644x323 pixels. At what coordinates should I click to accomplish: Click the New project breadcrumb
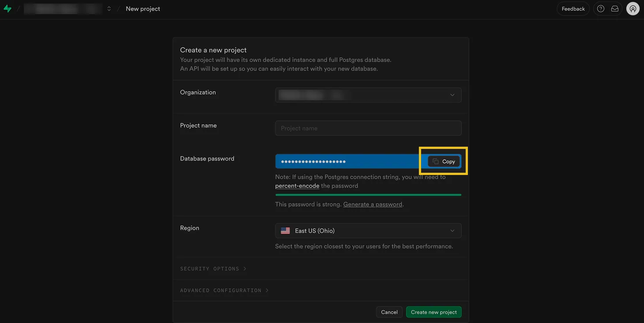point(143,8)
